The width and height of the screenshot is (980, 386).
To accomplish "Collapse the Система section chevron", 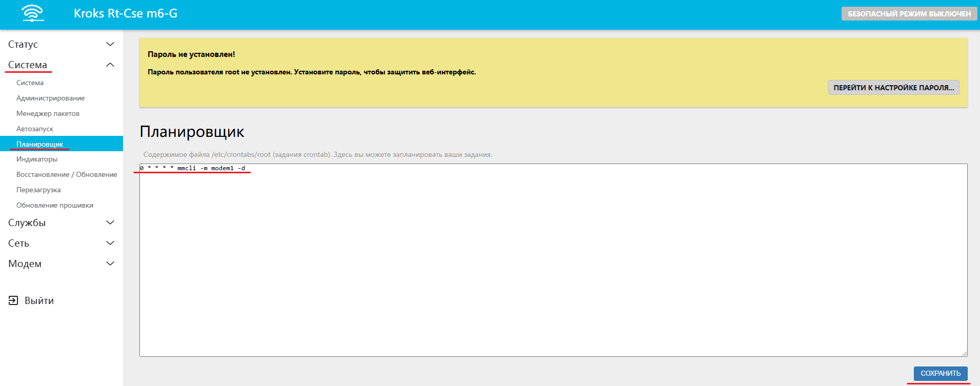I will point(110,65).
